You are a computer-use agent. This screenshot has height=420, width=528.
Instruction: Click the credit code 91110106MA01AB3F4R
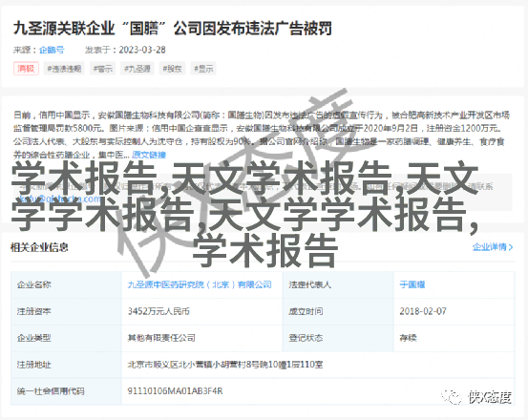coord(175,391)
